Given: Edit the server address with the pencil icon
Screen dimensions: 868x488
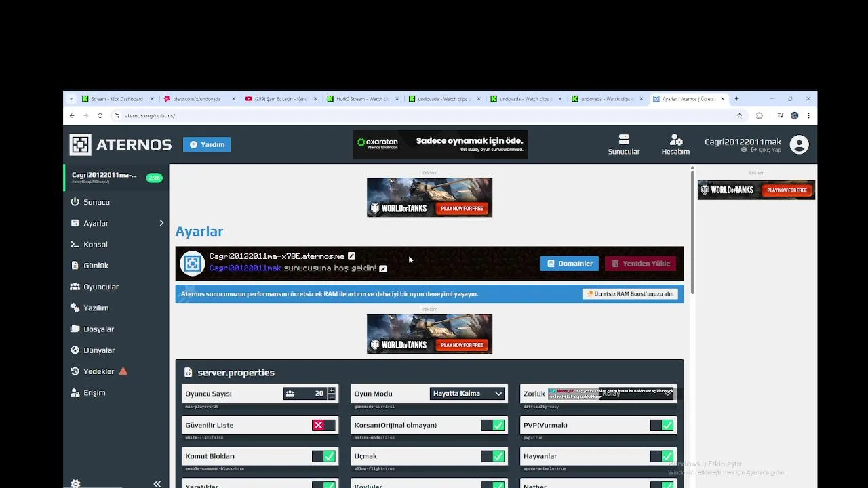Looking at the screenshot, I should point(351,256).
